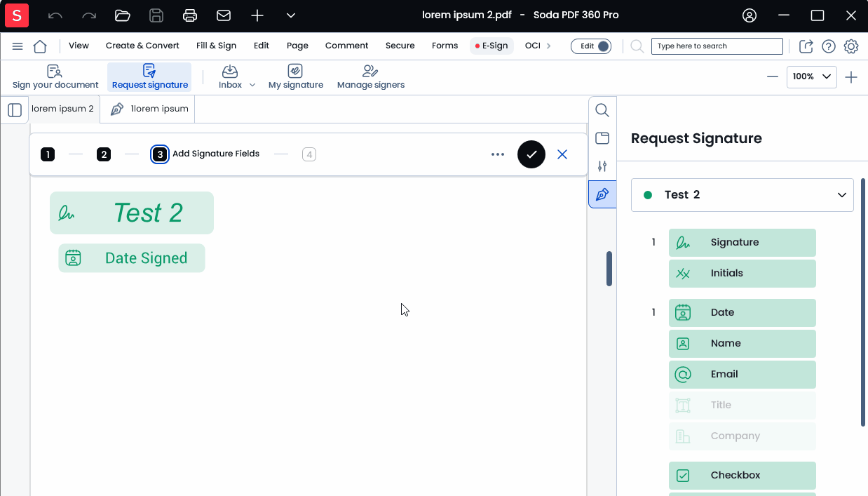Select the 'Date Signed' field on page

coord(132,258)
